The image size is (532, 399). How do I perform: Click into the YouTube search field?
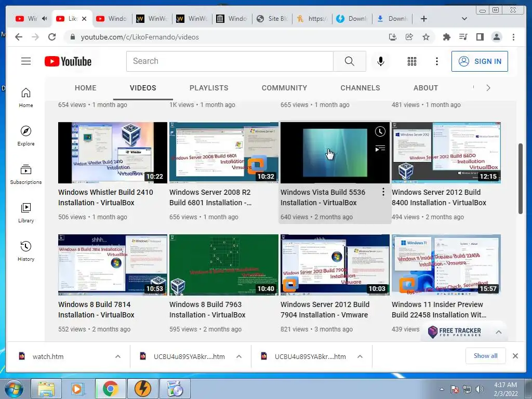[x=230, y=61]
